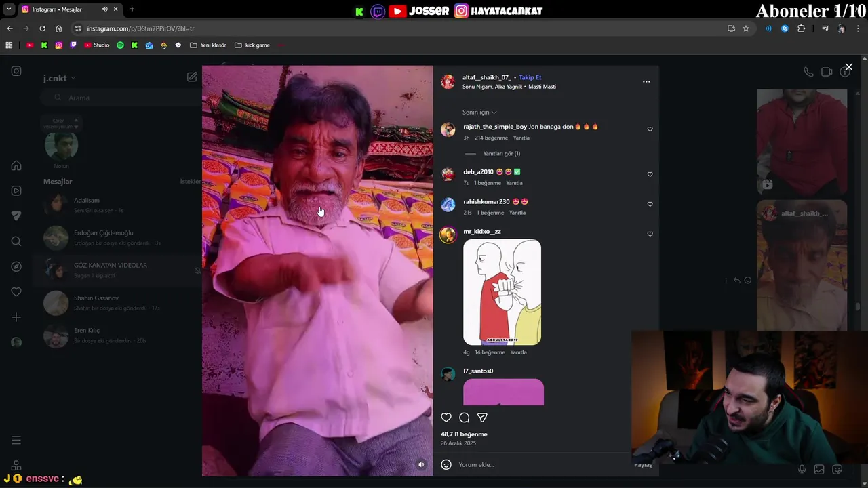Expand the j.cnkt account switcher

60,78
